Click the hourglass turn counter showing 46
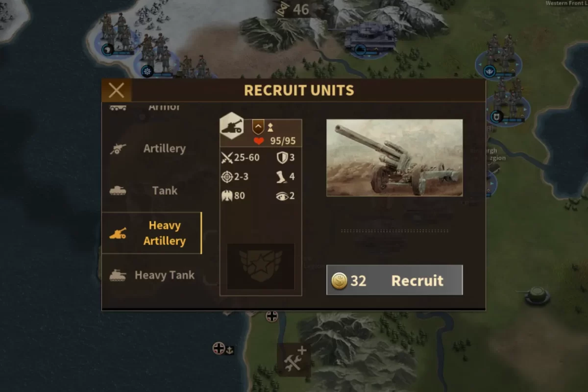The height and width of the screenshot is (392, 588). pyautogui.click(x=294, y=9)
